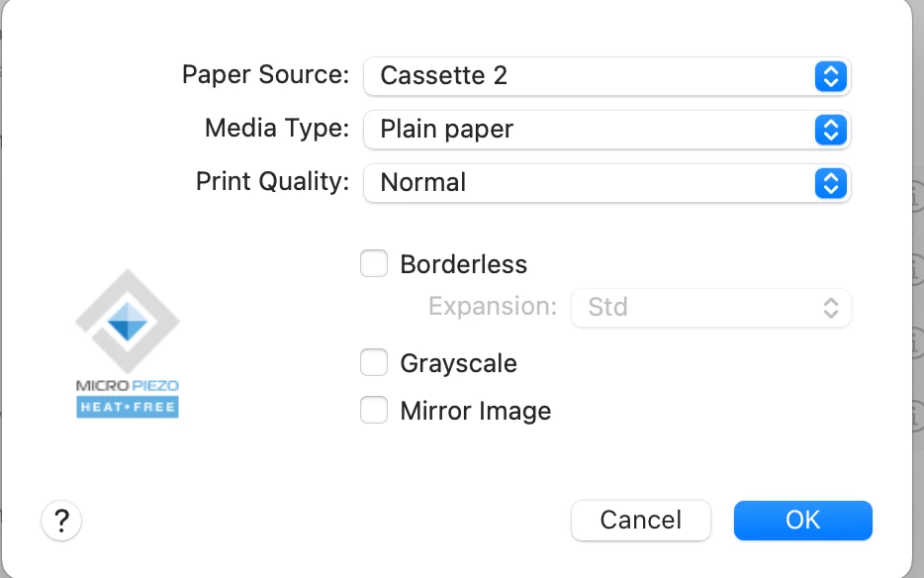Viewport: 924px width, 578px height.
Task: Click blue chevron arrows beside Cassette 2
Action: [831, 76]
